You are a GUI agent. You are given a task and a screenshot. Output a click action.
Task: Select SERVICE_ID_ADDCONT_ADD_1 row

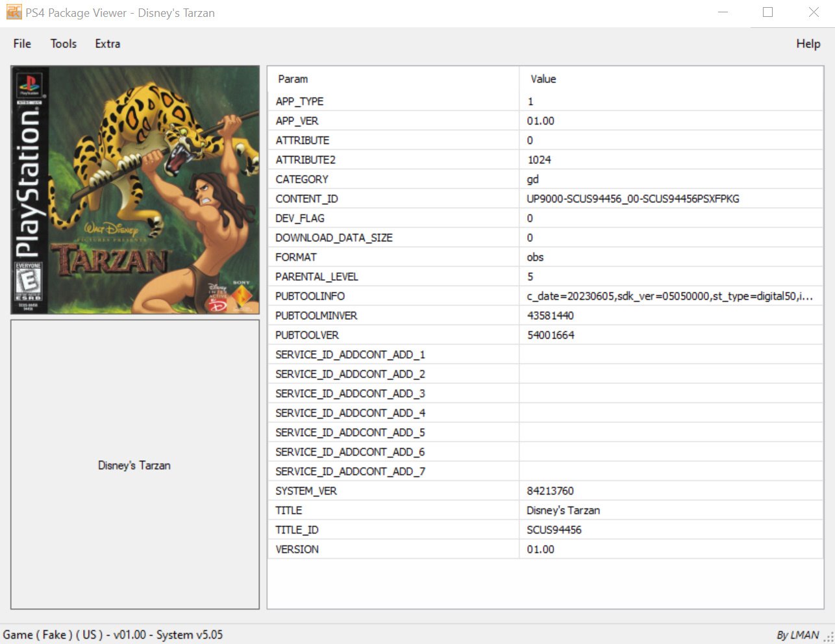click(x=545, y=354)
